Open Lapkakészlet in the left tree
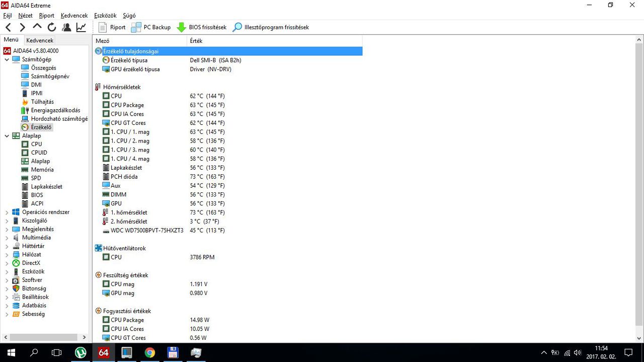The width and height of the screenshot is (644, 362). click(47, 186)
